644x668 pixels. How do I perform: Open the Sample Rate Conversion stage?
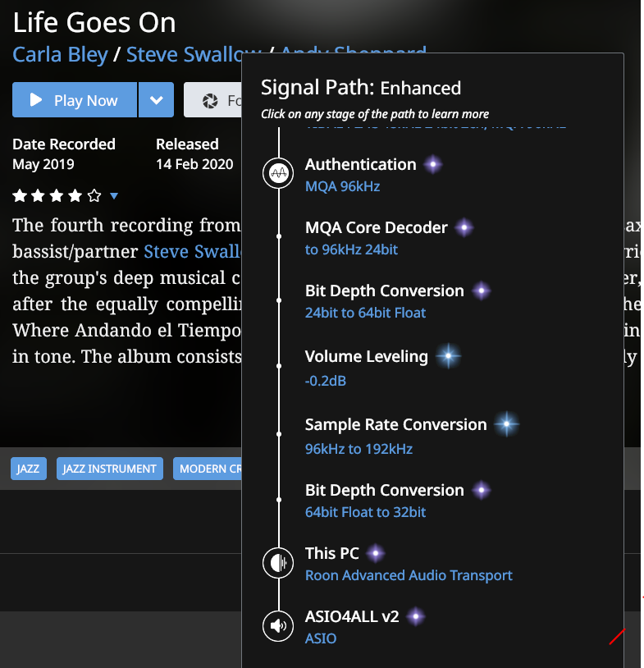click(x=395, y=425)
